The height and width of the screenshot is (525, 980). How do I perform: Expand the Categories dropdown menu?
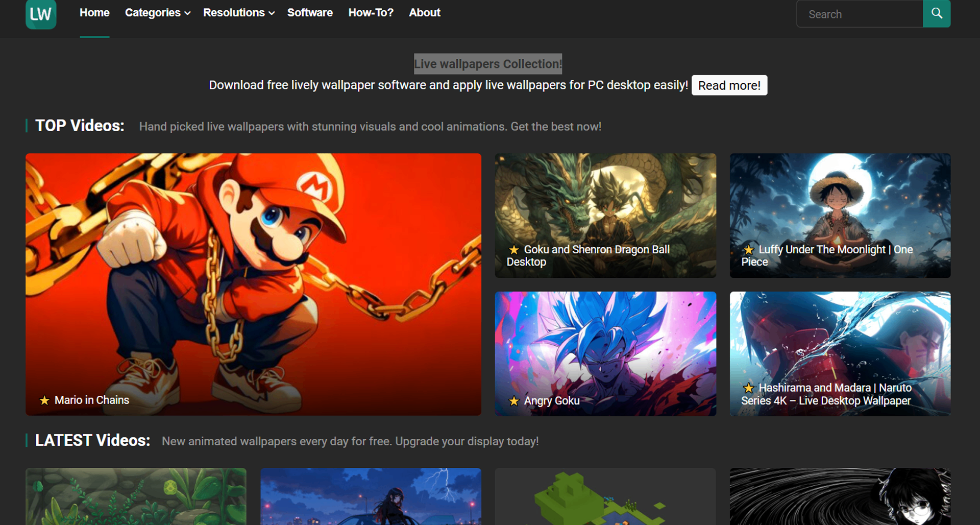158,13
